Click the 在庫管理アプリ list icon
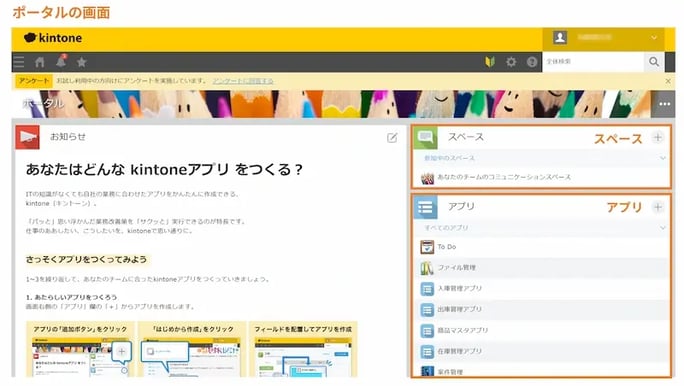The height and width of the screenshot is (386, 684). 427,352
